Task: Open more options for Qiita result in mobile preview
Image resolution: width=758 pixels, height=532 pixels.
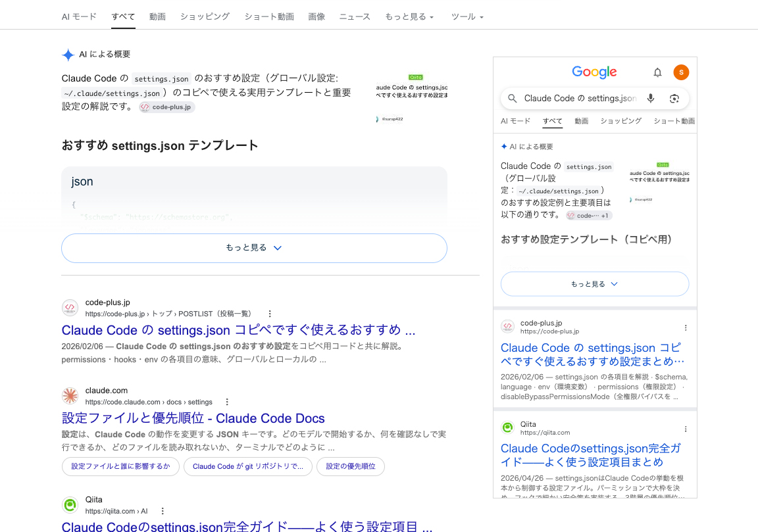Action: [686, 429]
